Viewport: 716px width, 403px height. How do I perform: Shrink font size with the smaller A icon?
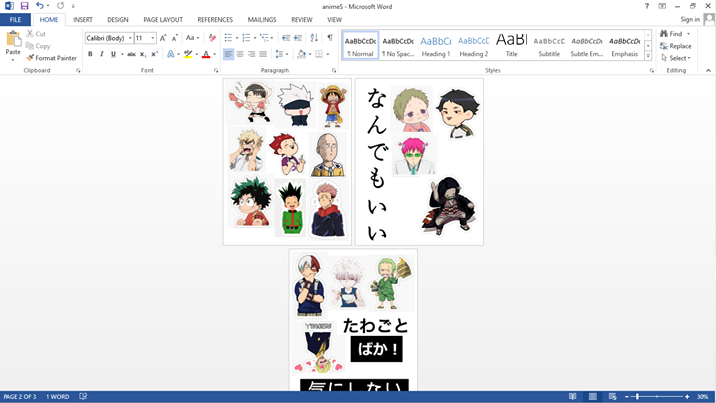[x=174, y=38]
